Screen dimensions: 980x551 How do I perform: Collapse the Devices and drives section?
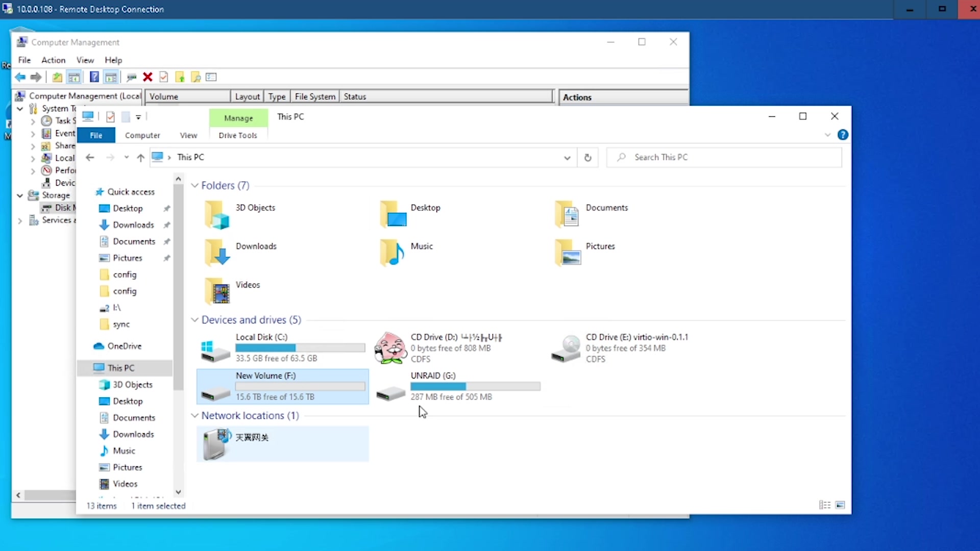point(195,320)
